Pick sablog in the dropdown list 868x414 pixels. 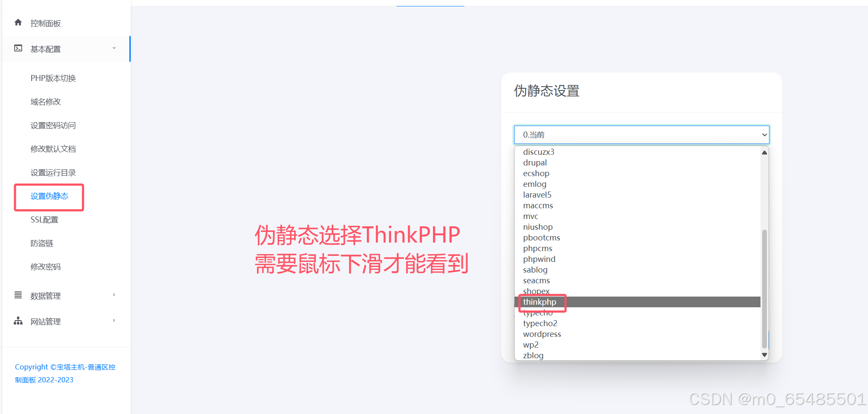point(638,270)
